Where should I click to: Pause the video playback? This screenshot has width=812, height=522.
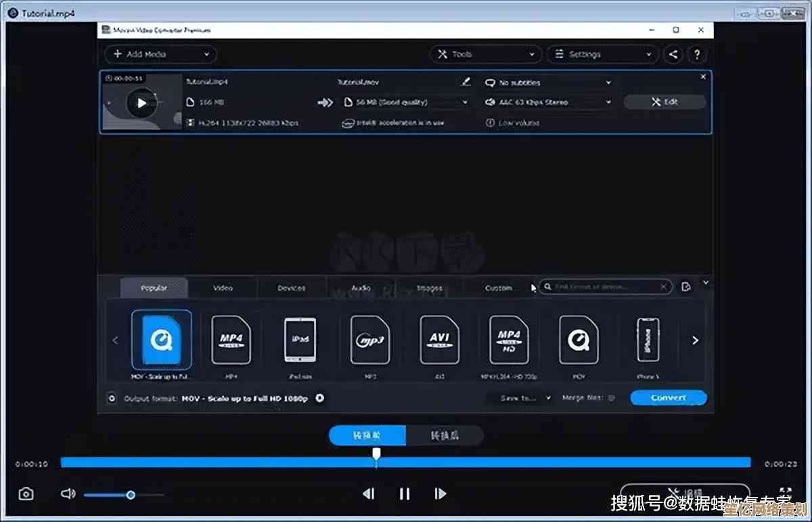click(405, 494)
